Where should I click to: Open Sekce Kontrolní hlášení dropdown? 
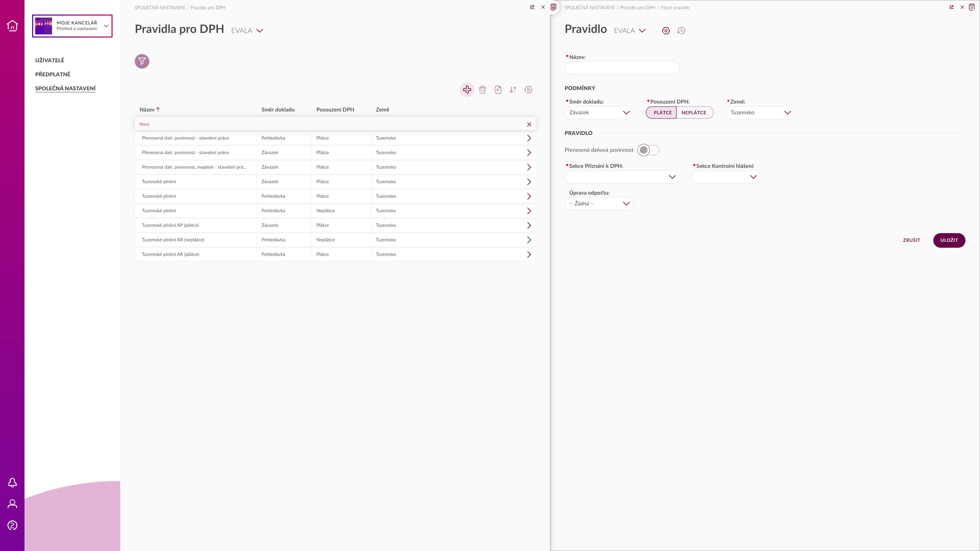(726, 177)
